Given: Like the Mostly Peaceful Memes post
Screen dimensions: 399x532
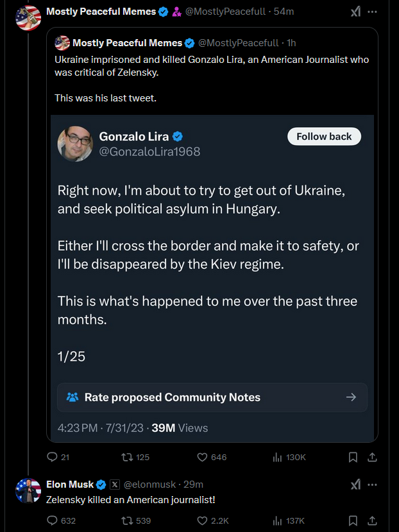Looking at the screenshot, I should (x=202, y=457).
